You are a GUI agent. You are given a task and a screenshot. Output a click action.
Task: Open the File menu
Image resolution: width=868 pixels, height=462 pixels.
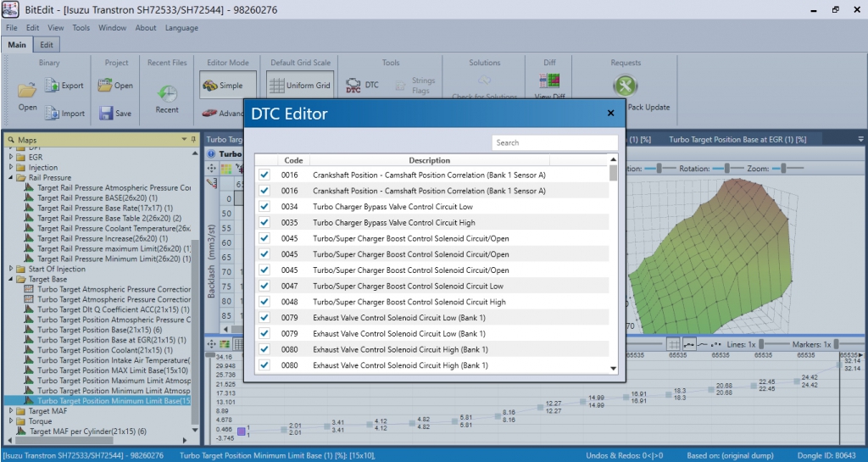(x=12, y=28)
